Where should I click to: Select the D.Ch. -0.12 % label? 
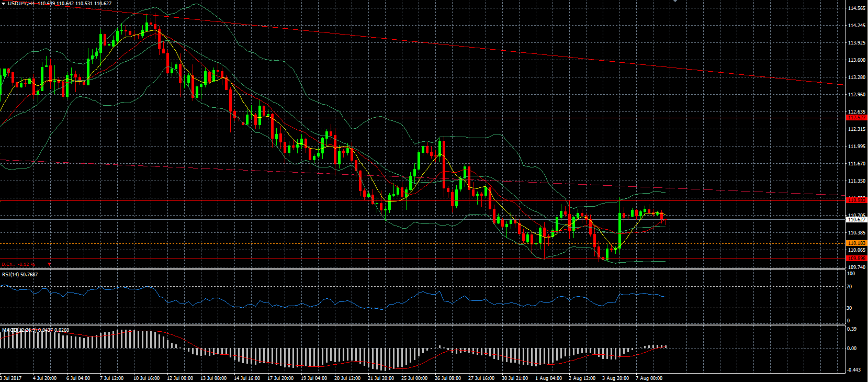click(19, 264)
